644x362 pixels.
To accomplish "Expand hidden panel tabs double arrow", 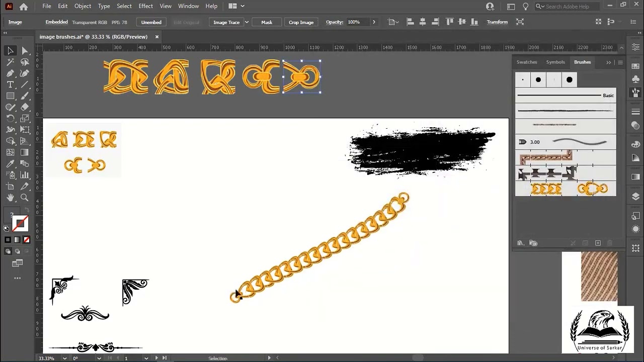I will click(x=609, y=62).
